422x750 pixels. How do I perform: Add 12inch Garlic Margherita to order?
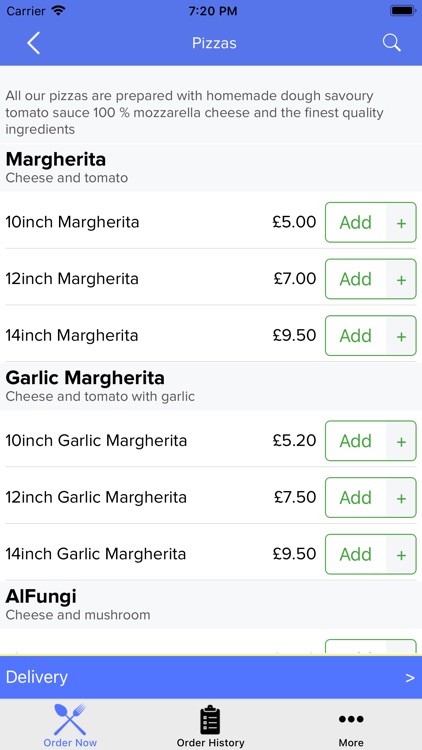point(355,497)
